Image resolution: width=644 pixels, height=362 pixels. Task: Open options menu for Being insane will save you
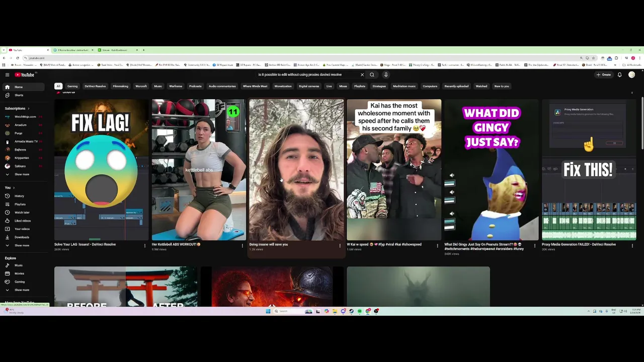pos(340,246)
